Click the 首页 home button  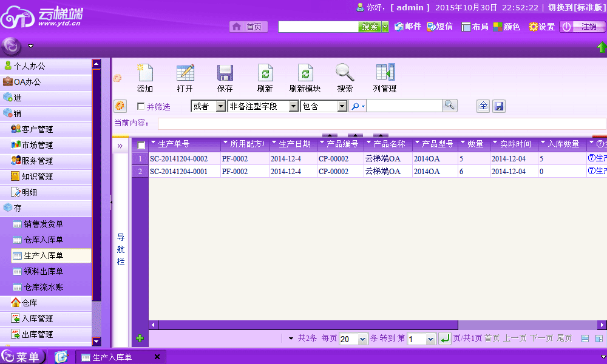(x=248, y=27)
